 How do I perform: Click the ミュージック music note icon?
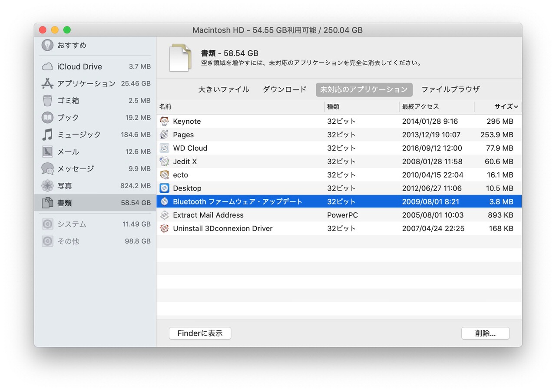tap(47, 135)
